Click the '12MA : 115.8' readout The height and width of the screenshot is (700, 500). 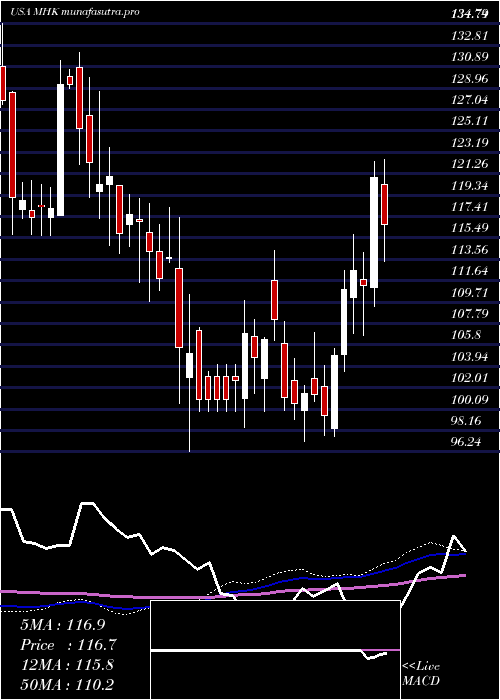pyautogui.click(x=67, y=665)
